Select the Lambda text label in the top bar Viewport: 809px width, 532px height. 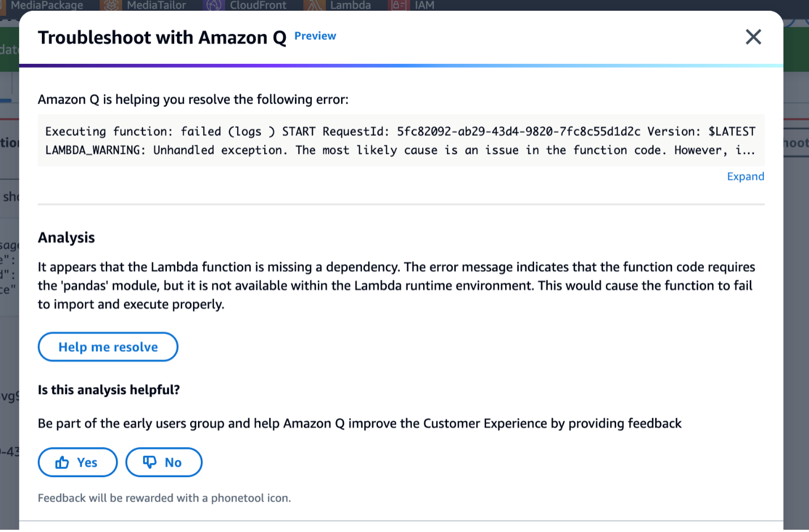click(x=350, y=6)
